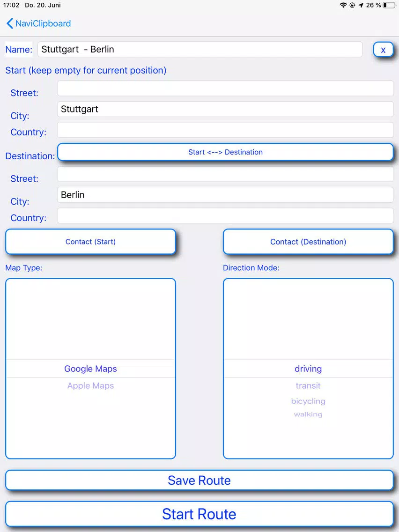This screenshot has width=399, height=532.
Task: Save the route
Action: [199, 480]
